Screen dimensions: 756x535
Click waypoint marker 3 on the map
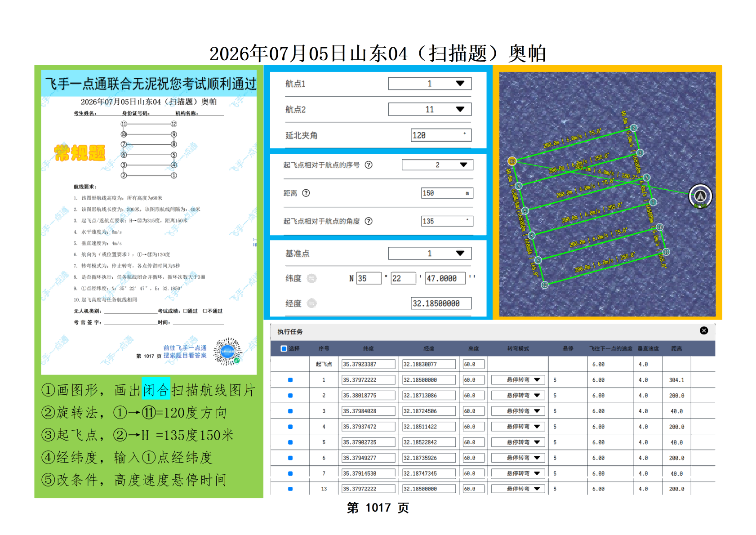pos(640,153)
